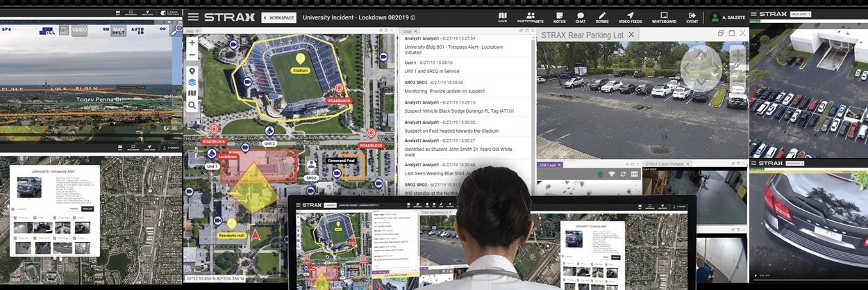Click the EVENT toolbar icon

click(692, 17)
